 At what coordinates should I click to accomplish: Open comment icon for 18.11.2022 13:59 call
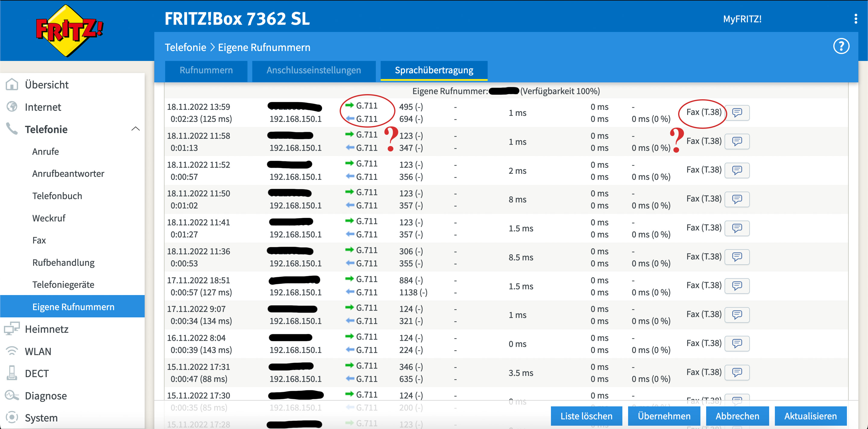pyautogui.click(x=737, y=113)
